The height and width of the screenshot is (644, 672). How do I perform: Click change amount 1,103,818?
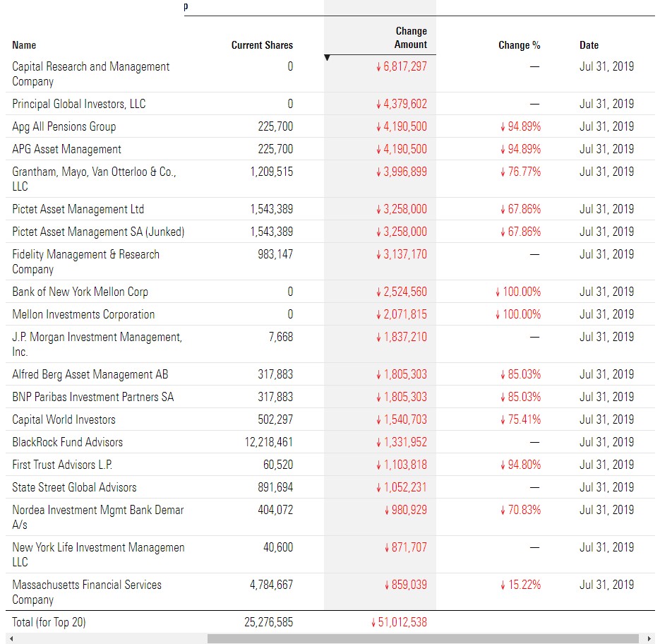coord(401,465)
